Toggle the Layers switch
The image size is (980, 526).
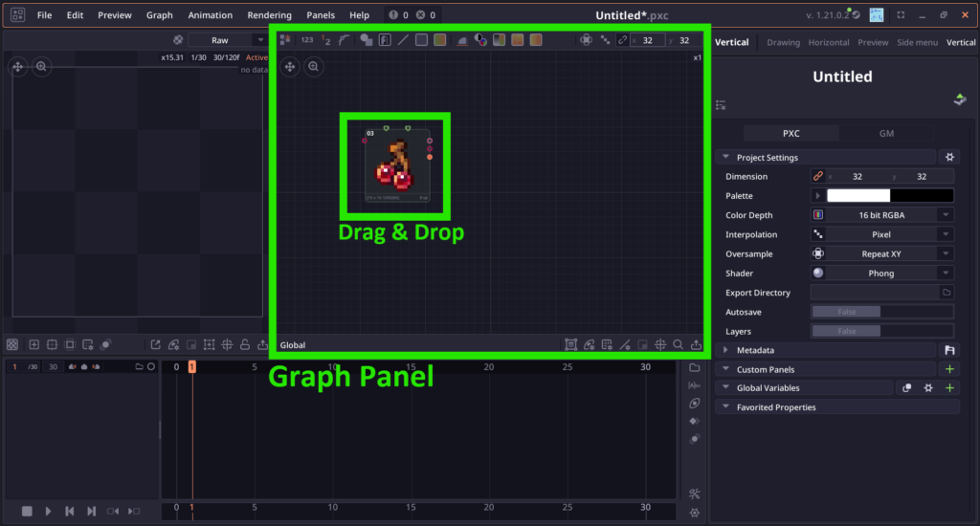coord(881,331)
